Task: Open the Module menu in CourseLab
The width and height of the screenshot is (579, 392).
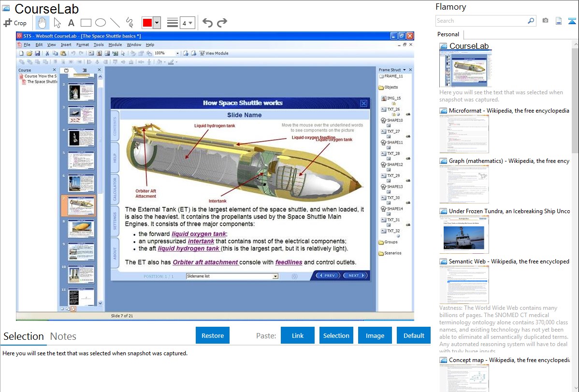Action: pos(115,44)
